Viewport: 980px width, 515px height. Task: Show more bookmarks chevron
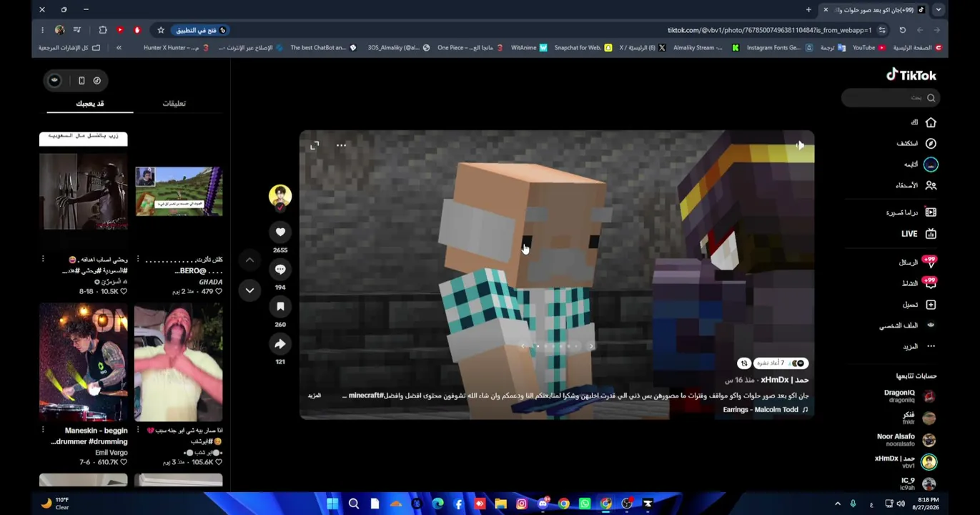(119, 48)
